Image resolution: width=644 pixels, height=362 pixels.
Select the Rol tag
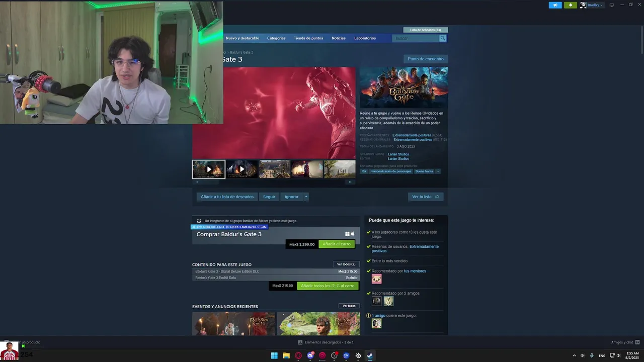[x=364, y=171]
